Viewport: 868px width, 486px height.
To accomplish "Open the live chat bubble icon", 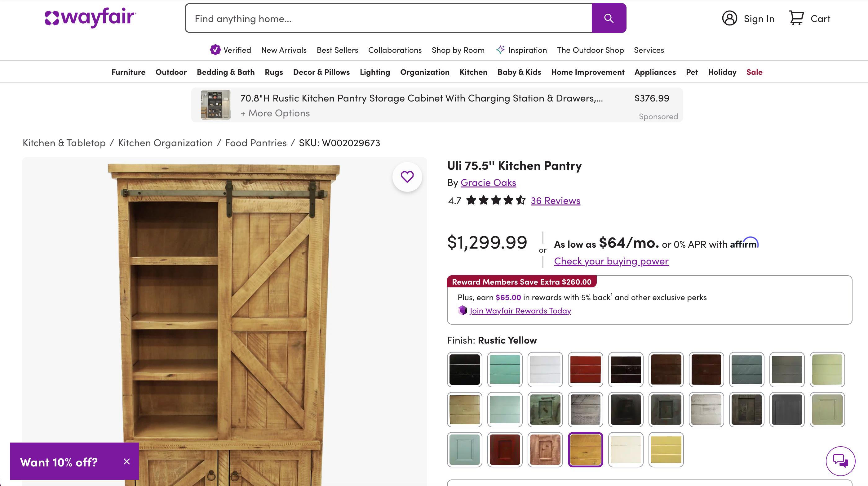I will pyautogui.click(x=840, y=461).
